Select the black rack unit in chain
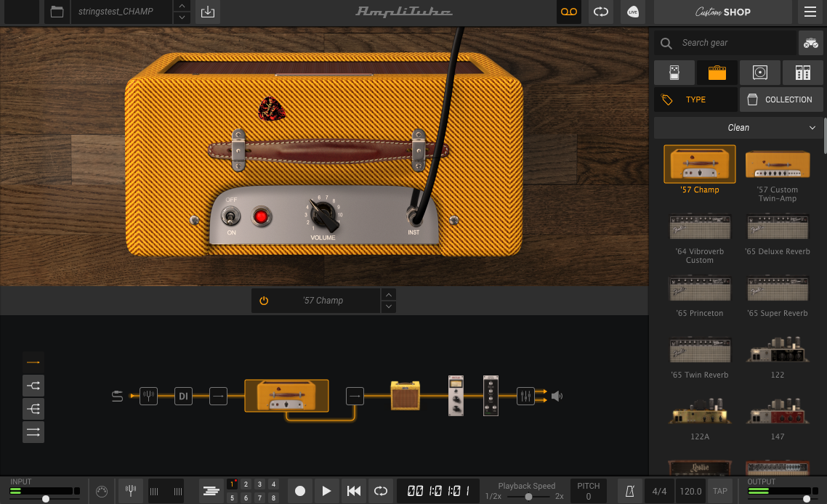Viewport: 827px width, 504px height. click(x=491, y=396)
